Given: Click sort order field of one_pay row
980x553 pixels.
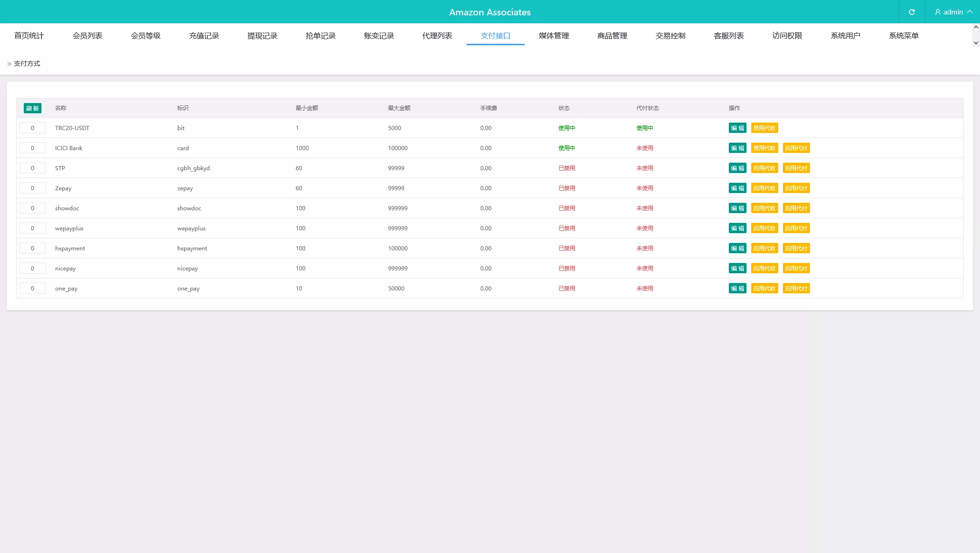Looking at the screenshot, I should click(x=32, y=289).
